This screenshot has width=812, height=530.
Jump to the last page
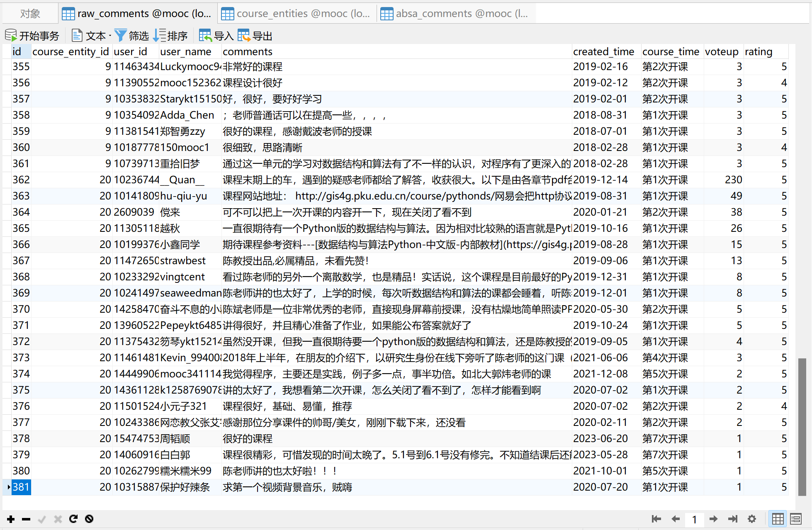click(x=733, y=519)
